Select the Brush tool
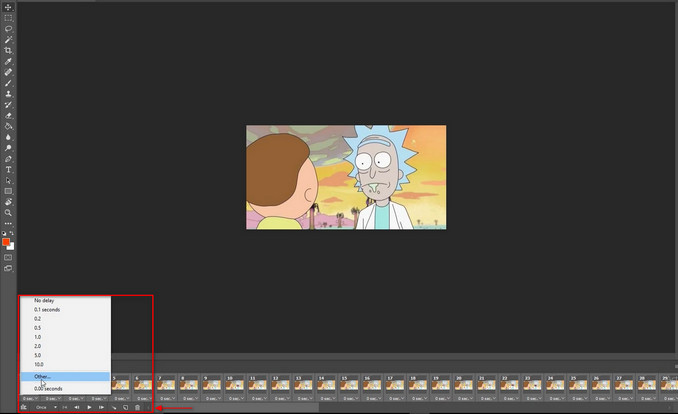This screenshot has height=414, width=678. coord(8,83)
